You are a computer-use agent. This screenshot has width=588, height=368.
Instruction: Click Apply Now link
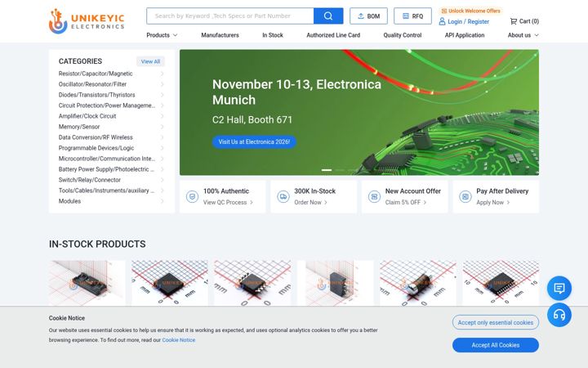pyautogui.click(x=492, y=203)
